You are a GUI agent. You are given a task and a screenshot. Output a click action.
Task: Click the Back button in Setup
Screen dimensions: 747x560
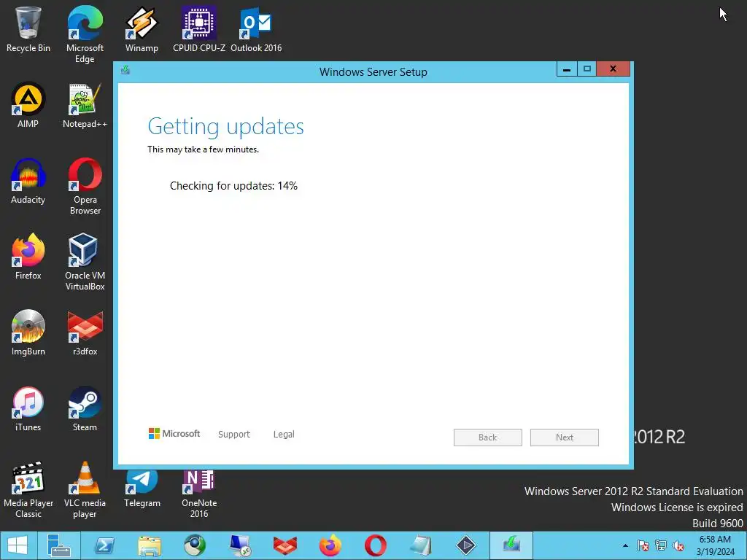(487, 437)
